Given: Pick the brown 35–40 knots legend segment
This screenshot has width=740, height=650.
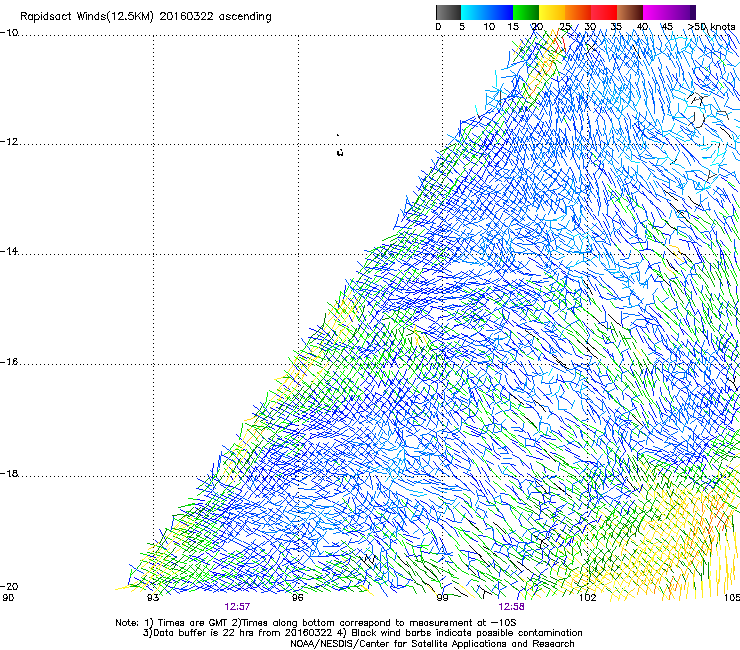Looking at the screenshot, I should 630,12.
